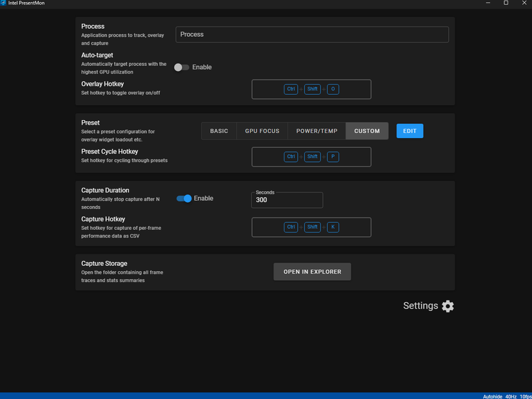Select the POWER/TEMP preset
This screenshot has height=399, width=532.
(x=317, y=131)
